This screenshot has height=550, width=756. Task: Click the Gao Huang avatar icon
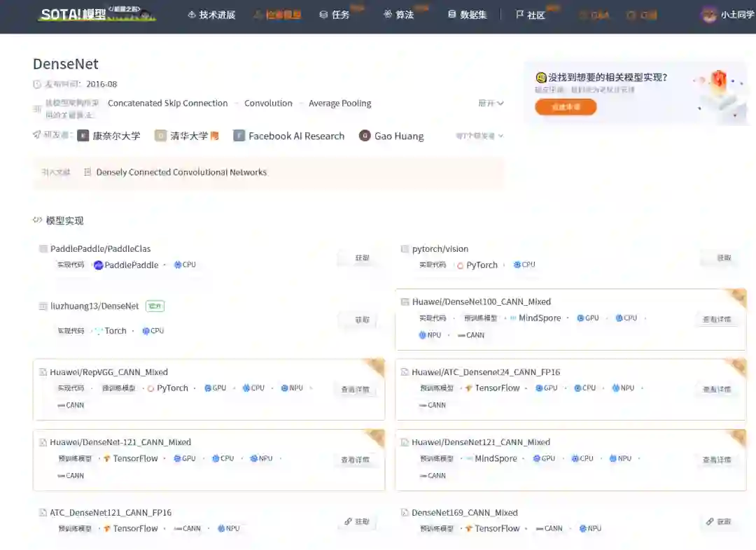click(x=365, y=136)
